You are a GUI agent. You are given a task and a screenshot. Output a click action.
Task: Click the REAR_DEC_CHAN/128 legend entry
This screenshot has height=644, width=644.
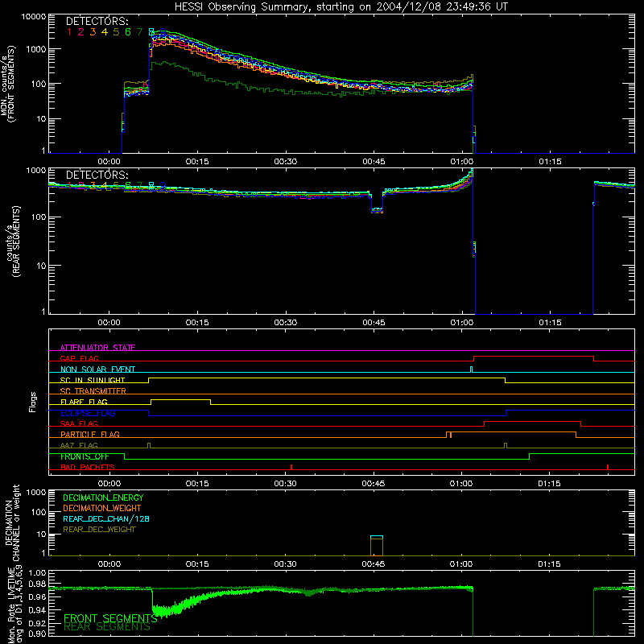click(106, 518)
